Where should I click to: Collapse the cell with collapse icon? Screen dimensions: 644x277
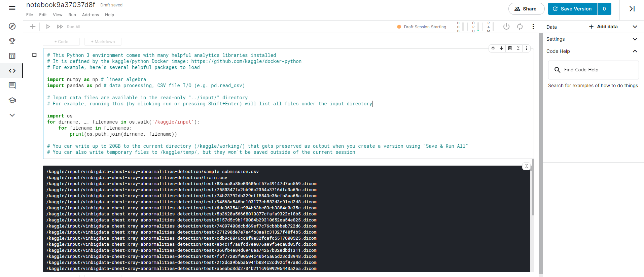[x=518, y=48]
